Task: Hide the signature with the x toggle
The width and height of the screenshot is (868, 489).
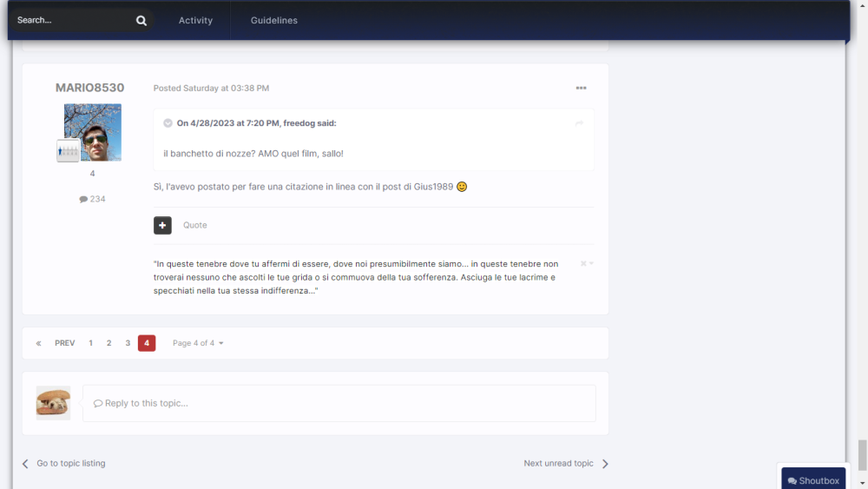Action: [x=584, y=263]
